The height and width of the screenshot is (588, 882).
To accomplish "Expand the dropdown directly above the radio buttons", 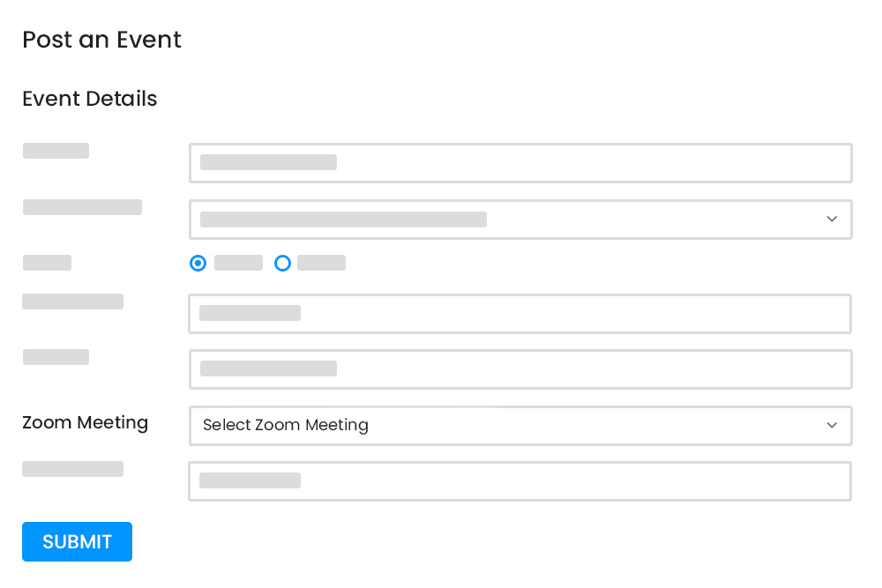I will click(x=519, y=220).
